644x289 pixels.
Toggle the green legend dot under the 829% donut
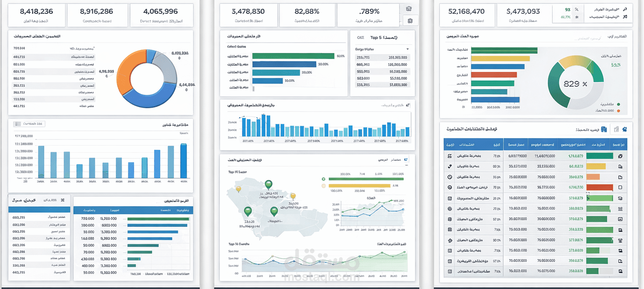point(619,104)
